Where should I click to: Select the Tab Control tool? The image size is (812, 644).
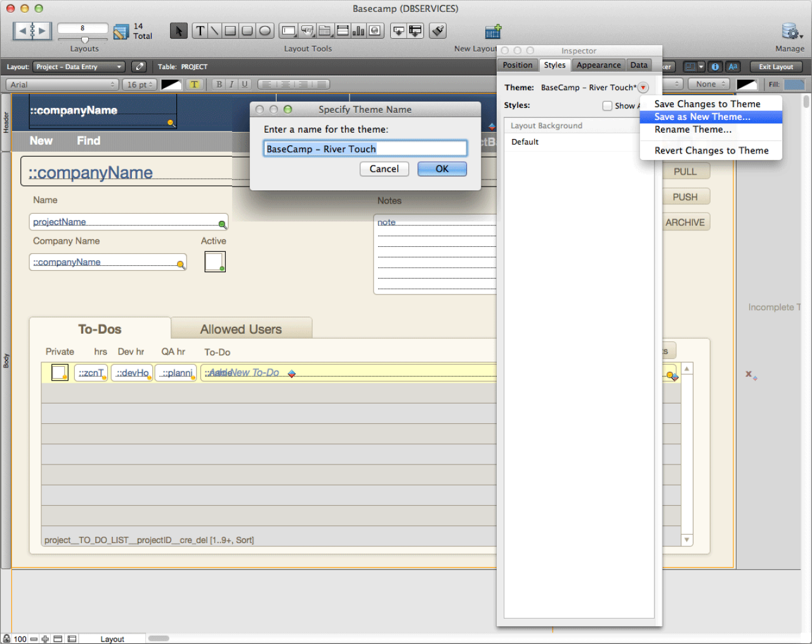[325, 30]
